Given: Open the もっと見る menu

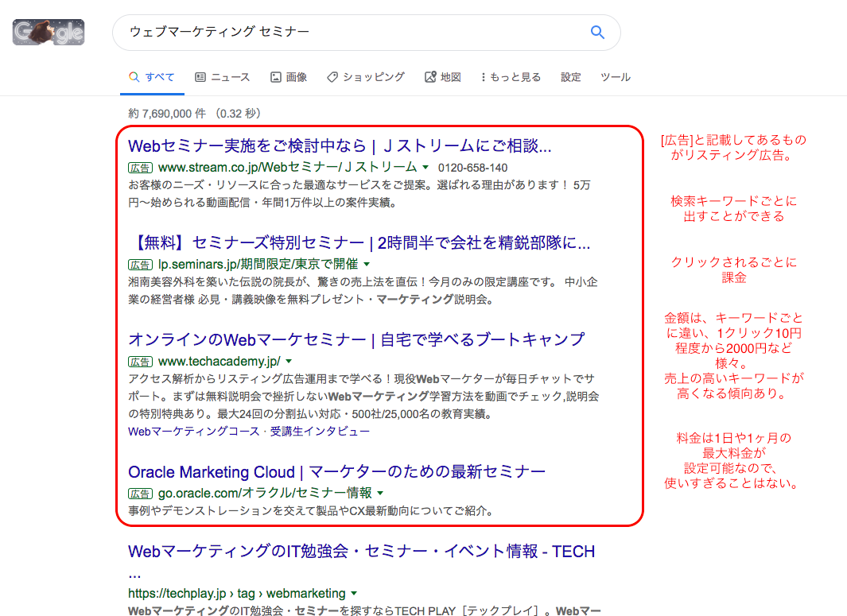Looking at the screenshot, I should pyautogui.click(x=511, y=77).
